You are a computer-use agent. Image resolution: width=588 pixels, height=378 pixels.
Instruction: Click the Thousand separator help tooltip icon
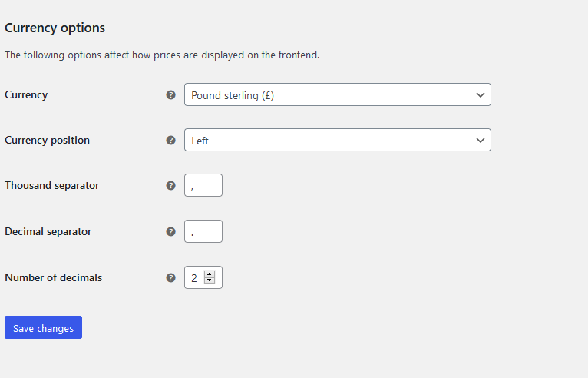171,185
